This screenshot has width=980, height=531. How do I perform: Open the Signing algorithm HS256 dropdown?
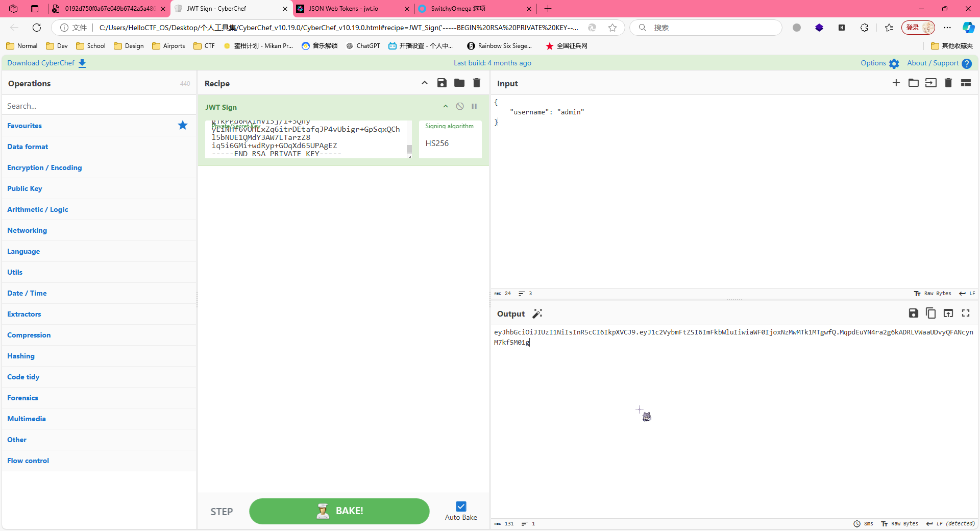(x=450, y=143)
